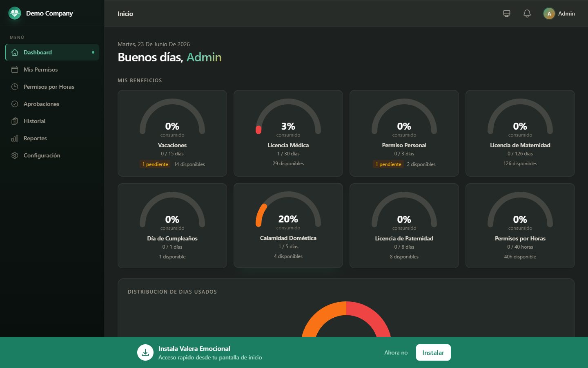Click the Licencia Médica card title
The height and width of the screenshot is (368, 588).
click(288, 145)
